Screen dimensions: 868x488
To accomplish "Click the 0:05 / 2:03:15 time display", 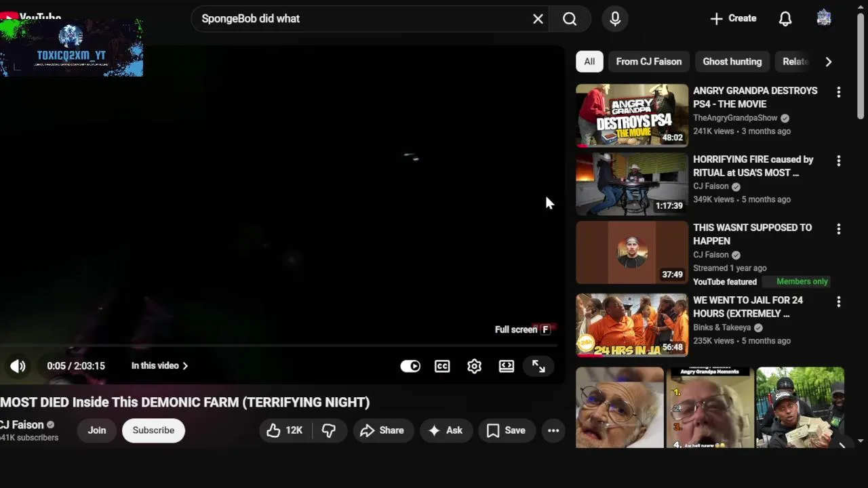I will click(76, 366).
